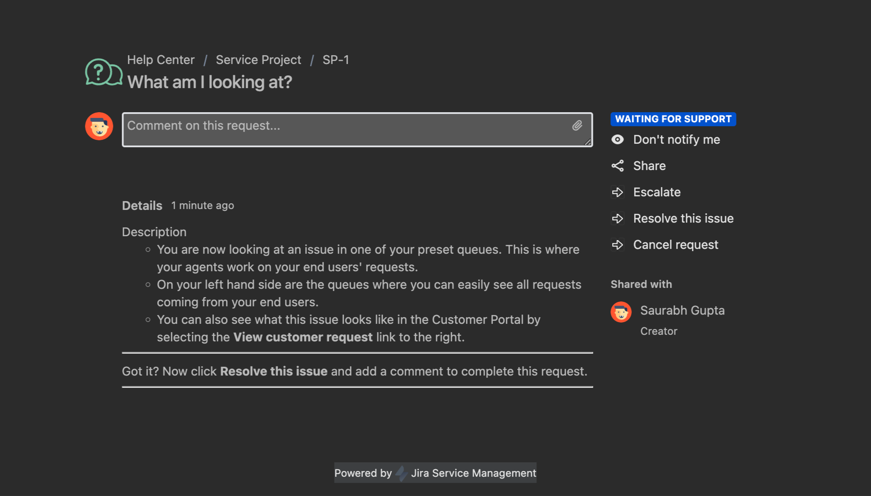Click the Resolve this issue arrow icon

pyautogui.click(x=618, y=218)
